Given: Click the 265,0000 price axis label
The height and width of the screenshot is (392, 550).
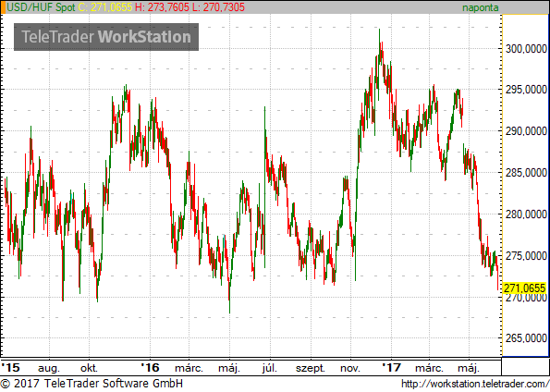Looking at the screenshot, I should pyautogui.click(x=526, y=338).
